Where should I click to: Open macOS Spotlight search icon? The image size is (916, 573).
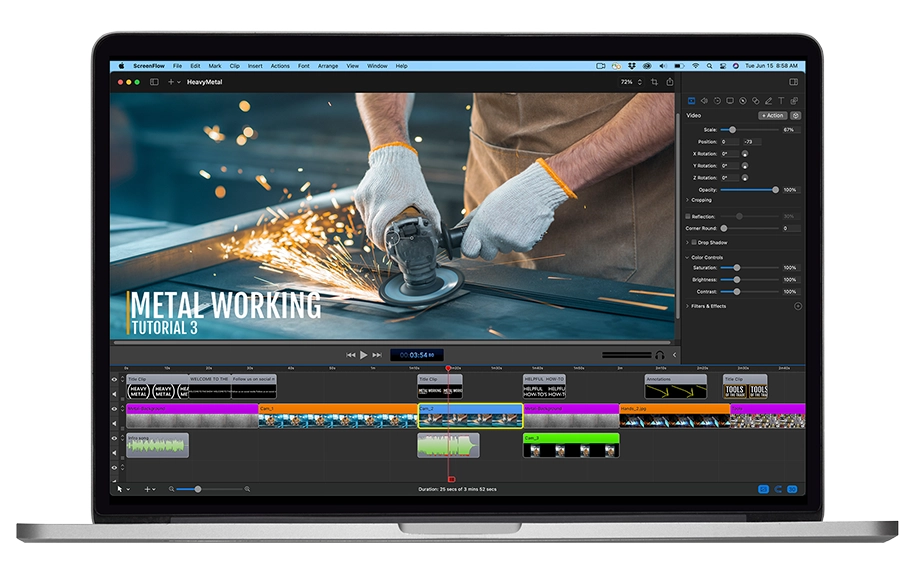709,66
